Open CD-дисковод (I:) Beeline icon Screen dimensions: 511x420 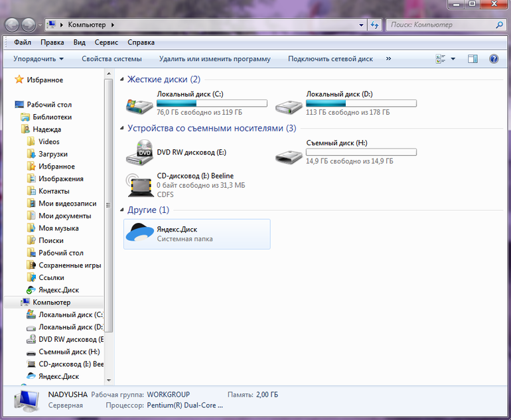point(139,184)
